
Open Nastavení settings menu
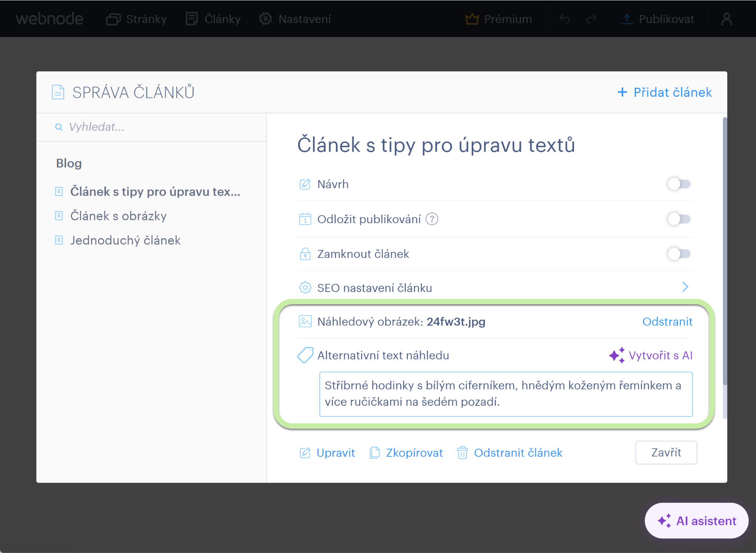[x=295, y=19]
